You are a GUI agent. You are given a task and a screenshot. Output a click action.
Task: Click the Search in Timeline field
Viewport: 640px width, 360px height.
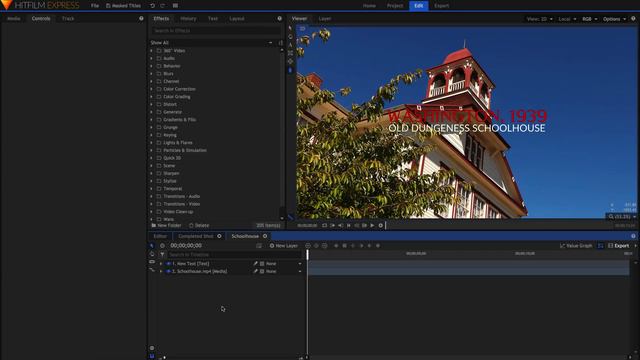coord(234,254)
